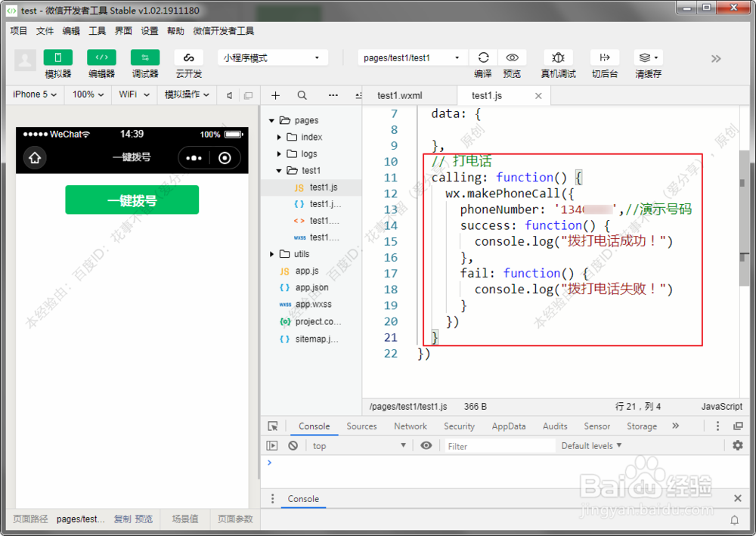Screen dimensions: 756x536
Task: Click the compile (编译) refresh icon
Action: (483, 57)
